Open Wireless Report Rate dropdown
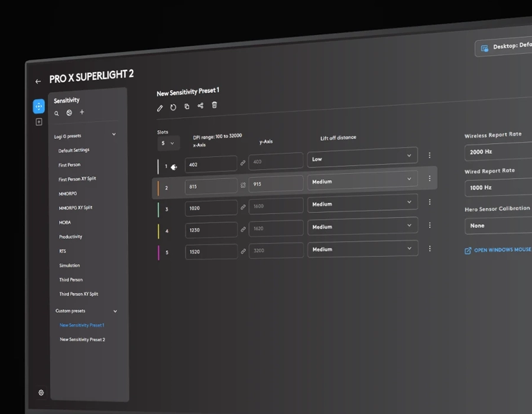532x414 pixels. coord(498,151)
